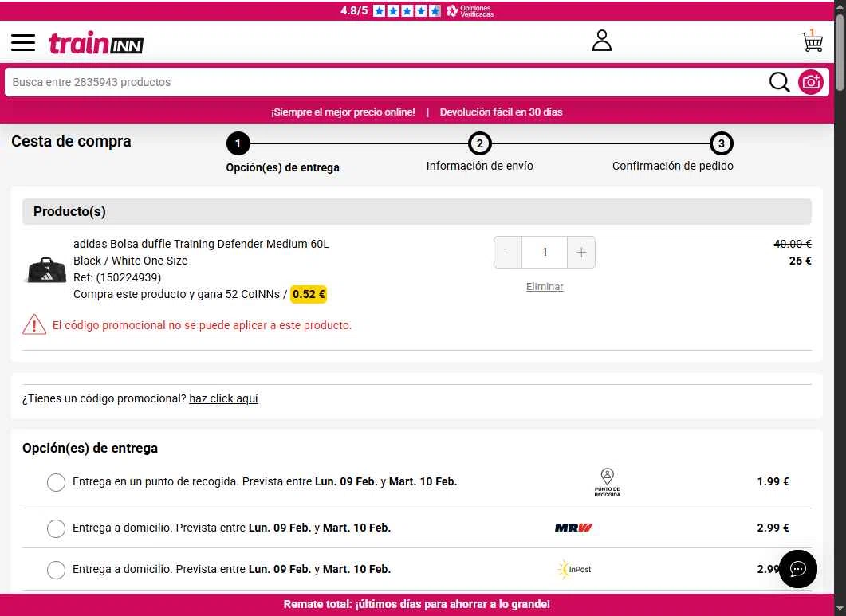Click the adidas bag product thumbnail
The image size is (846, 616).
tap(46, 269)
